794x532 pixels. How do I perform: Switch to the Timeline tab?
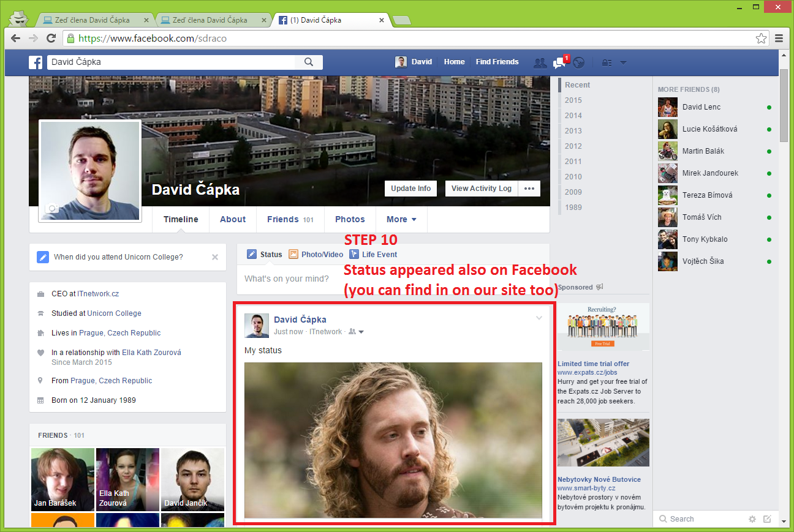click(x=181, y=219)
